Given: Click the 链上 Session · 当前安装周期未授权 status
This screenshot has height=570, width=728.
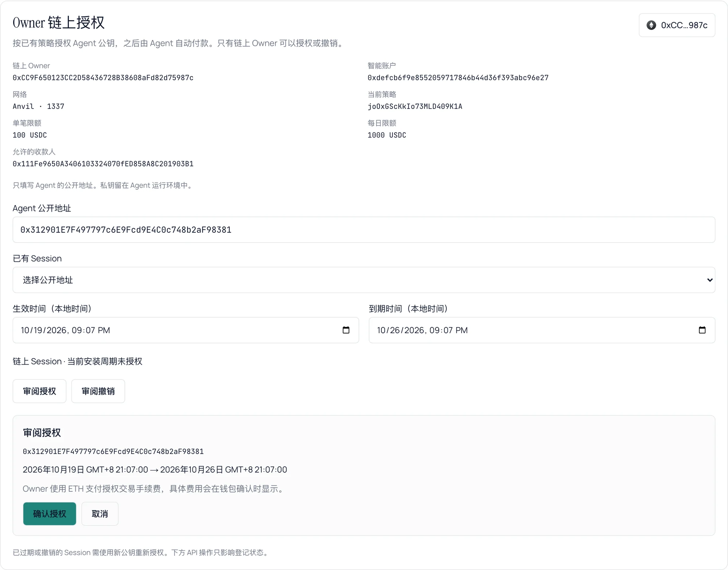Looking at the screenshot, I should pos(78,361).
